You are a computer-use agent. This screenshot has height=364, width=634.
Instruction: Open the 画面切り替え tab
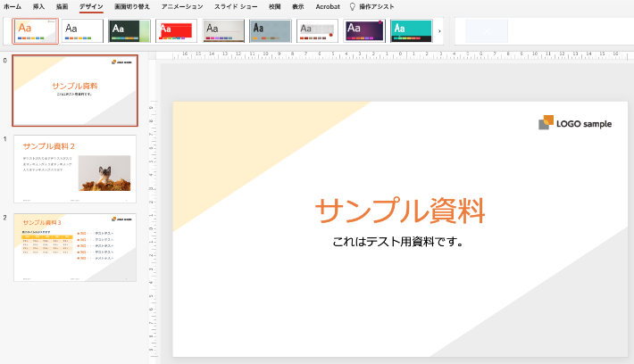pyautogui.click(x=132, y=6)
